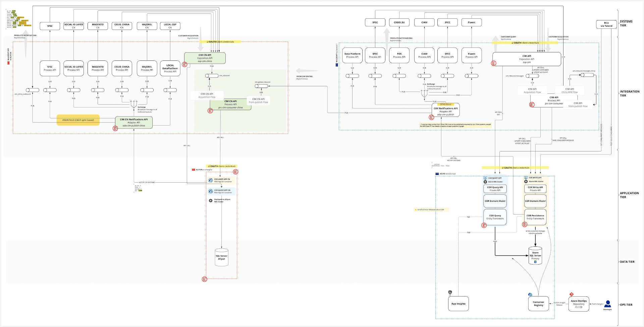Select the RCU via Talend system box

[x=606, y=25]
